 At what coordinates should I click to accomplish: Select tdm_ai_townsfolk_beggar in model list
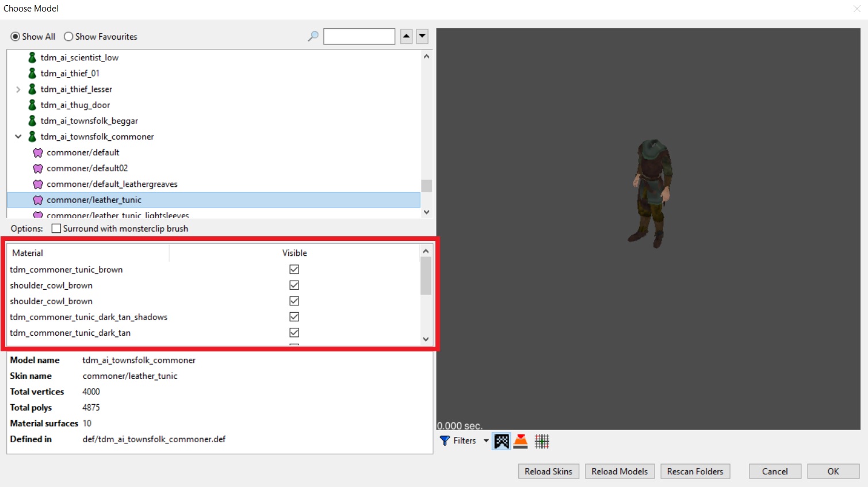point(89,121)
